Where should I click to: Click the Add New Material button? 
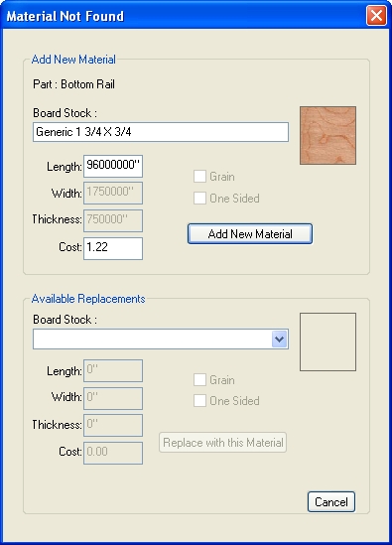point(250,234)
